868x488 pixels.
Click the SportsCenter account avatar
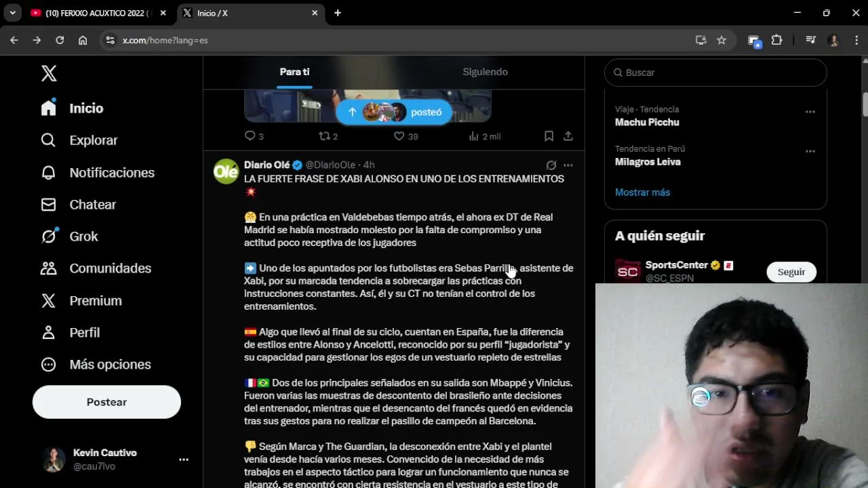click(x=628, y=271)
